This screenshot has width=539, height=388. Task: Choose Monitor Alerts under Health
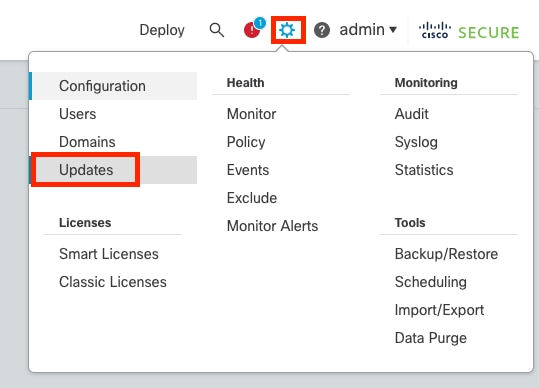pyautogui.click(x=272, y=226)
